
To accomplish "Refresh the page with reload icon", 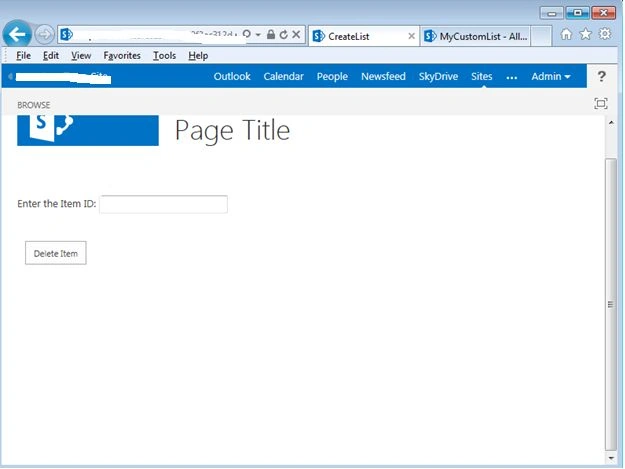I will 283,35.
